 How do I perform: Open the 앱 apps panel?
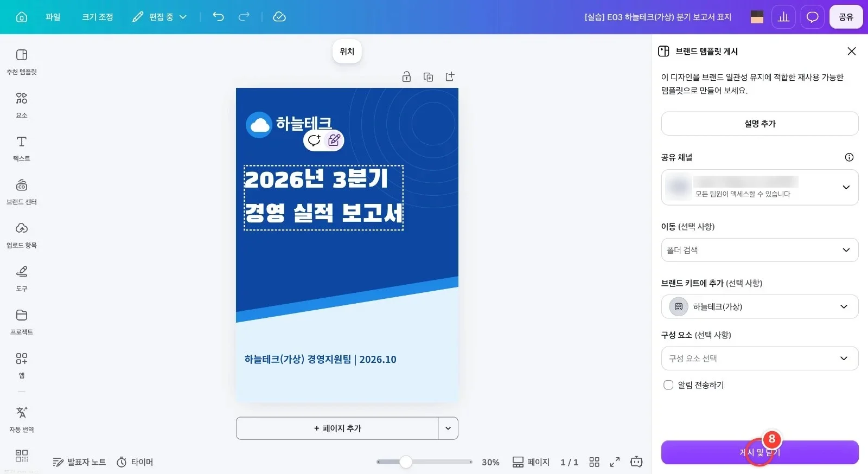[22, 366]
